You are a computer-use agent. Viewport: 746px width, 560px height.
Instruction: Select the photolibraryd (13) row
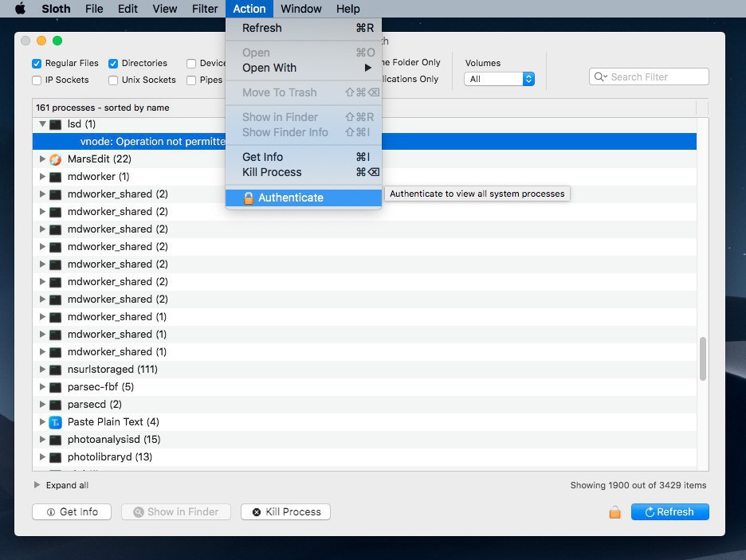tap(364, 457)
